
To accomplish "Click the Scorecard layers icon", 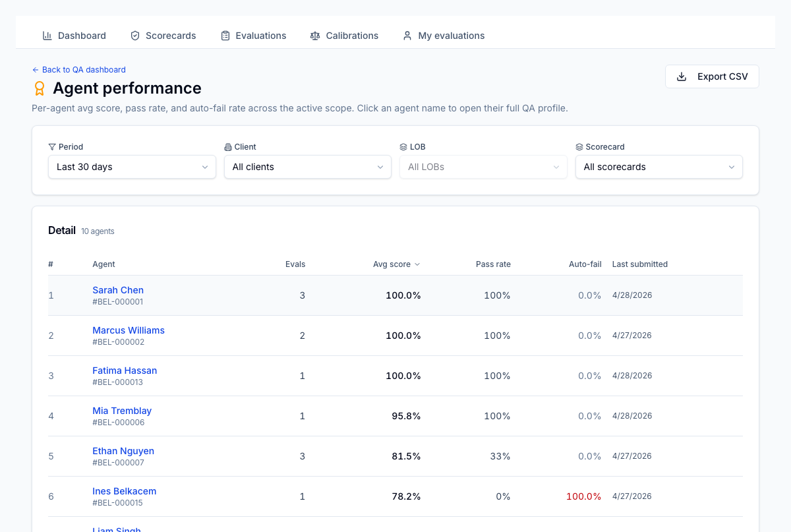I will tap(579, 147).
